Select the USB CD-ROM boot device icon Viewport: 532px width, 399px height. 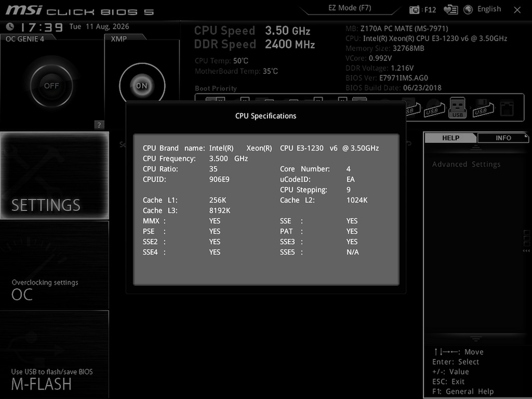tap(434, 108)
